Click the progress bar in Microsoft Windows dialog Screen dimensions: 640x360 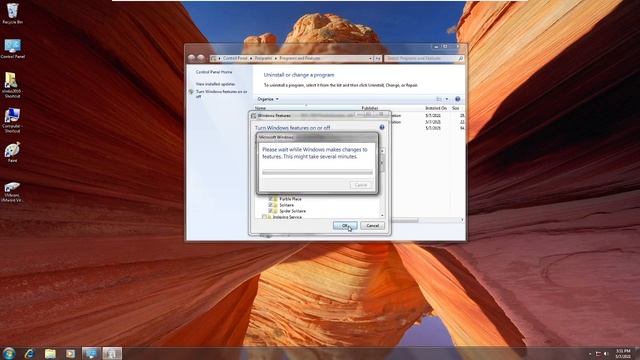pos(317,172)
